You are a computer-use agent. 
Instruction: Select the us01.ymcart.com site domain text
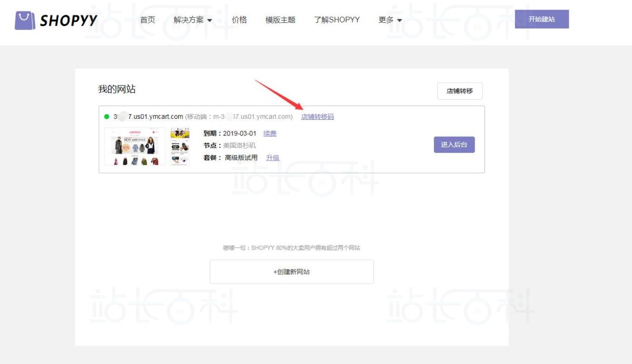(148, 117)
